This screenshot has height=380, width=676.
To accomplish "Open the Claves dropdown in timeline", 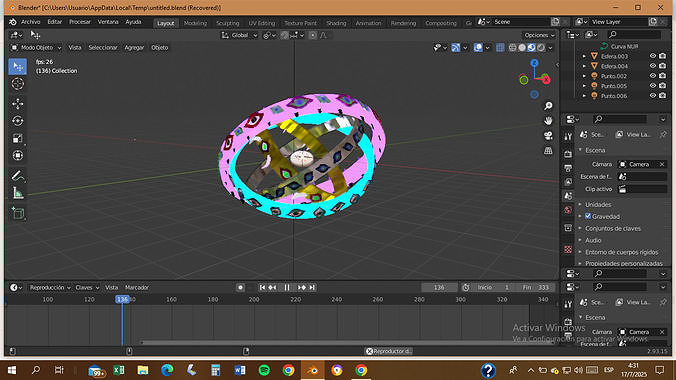I will pyautogui.click(x=87, y=287).
